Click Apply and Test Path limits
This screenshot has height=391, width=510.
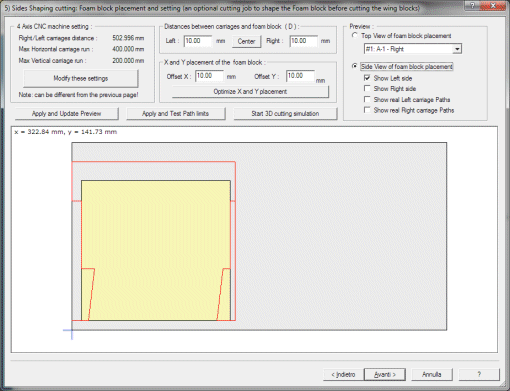[x=175, y=114]
